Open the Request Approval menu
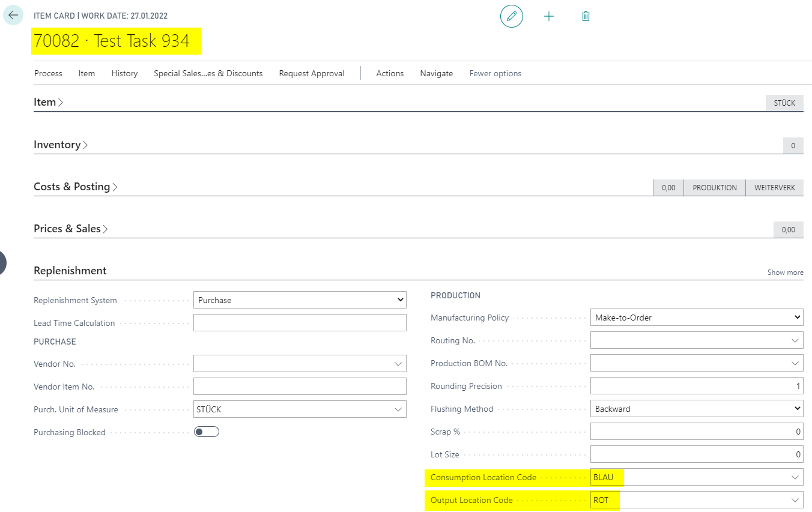This screenshot has height=512, width=812. 312,73
